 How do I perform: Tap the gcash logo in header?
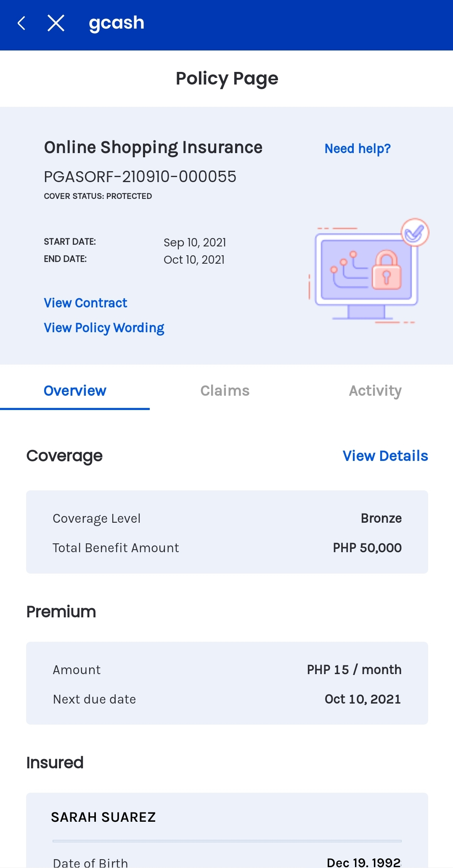click(x=117, y=23)
